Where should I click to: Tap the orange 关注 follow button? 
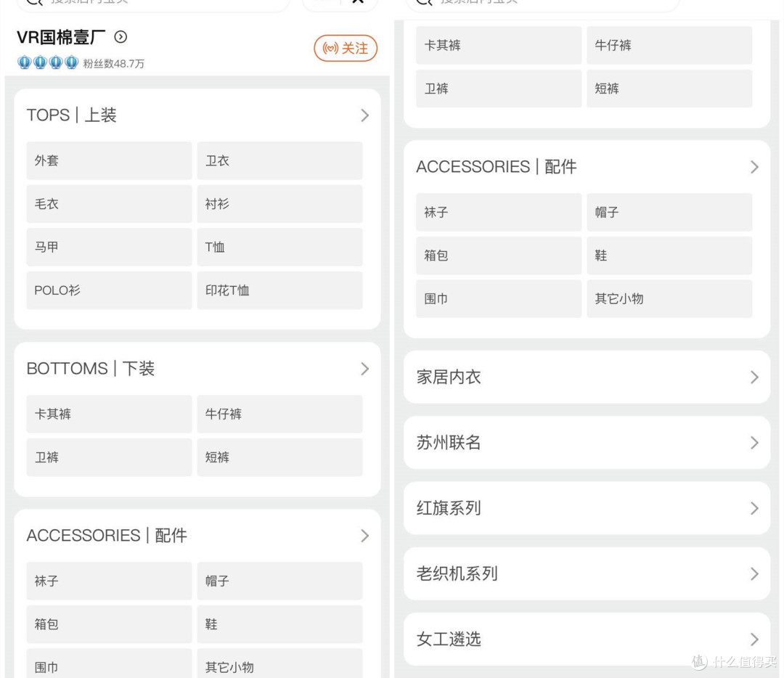tap(346, 48)
